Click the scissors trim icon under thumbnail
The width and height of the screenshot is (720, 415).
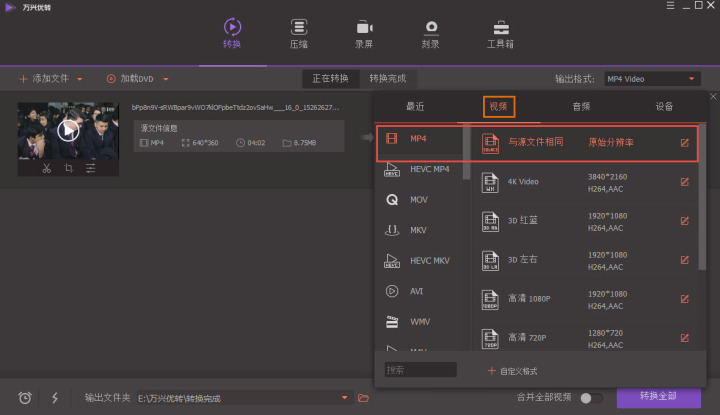(46, 168)
